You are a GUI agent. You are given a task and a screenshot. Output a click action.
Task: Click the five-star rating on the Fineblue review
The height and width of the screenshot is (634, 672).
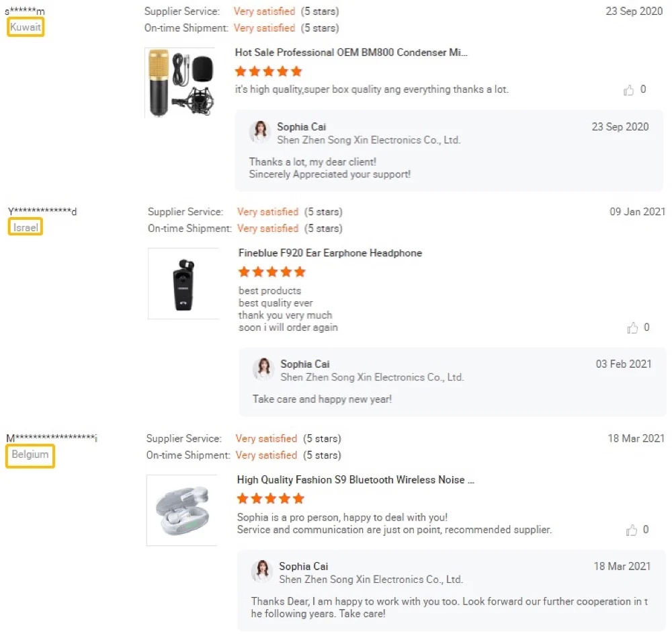pos(272,272)
